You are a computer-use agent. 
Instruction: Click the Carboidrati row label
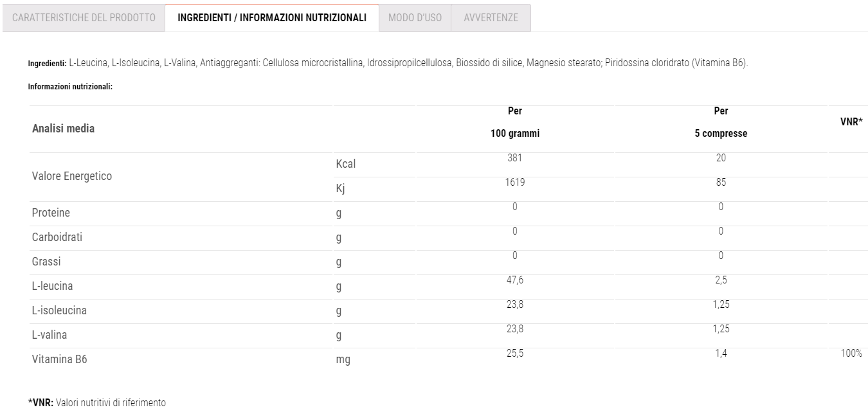click(x=57, y=237)
